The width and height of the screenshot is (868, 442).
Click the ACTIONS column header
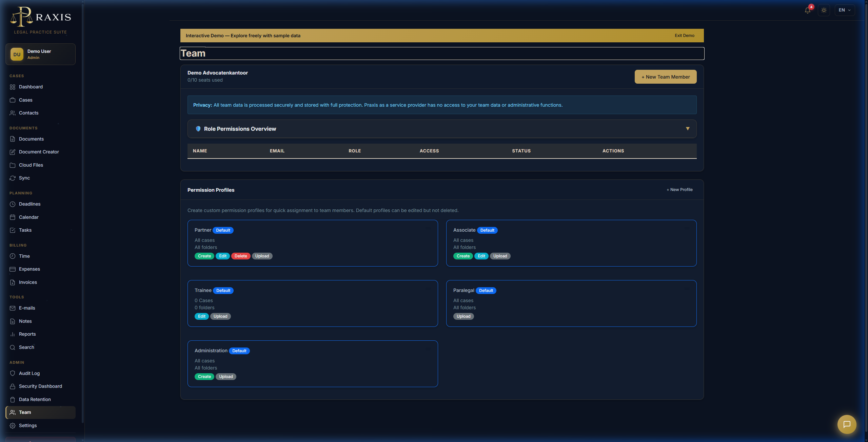613,151
